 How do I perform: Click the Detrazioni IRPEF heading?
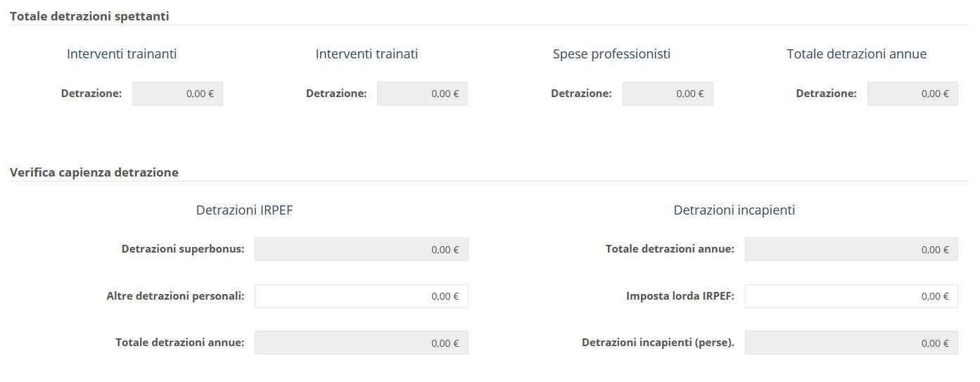pyautogui.click(x=244, y=210)
